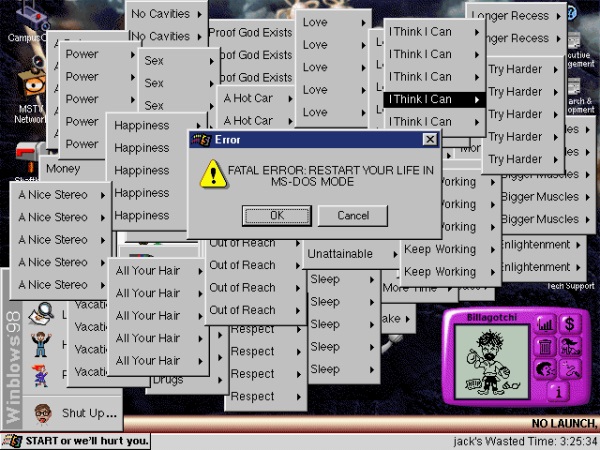Click the Billagotchi spray tool button
600x450 pixels.
click(x=570, y=369)
